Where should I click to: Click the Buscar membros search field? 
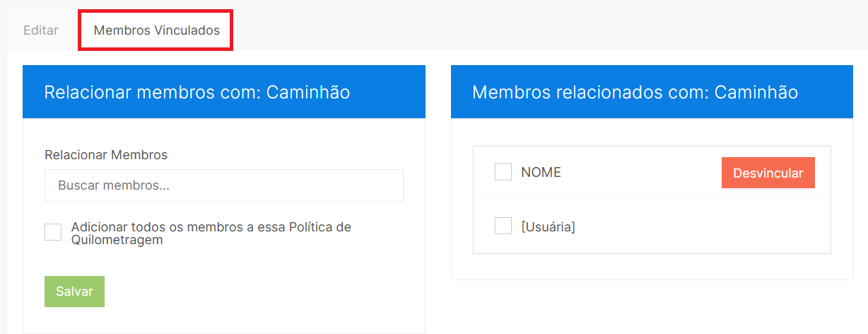223,185
